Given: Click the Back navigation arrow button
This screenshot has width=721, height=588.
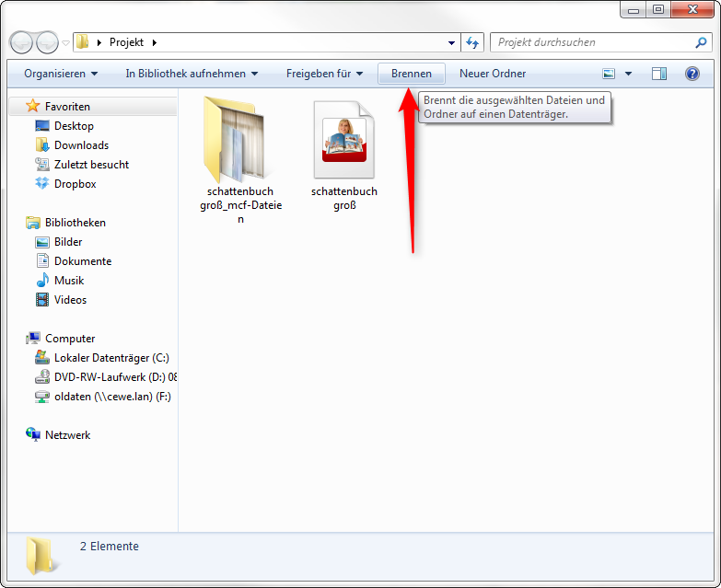Looking at the screenshot, I should [21, 42].
